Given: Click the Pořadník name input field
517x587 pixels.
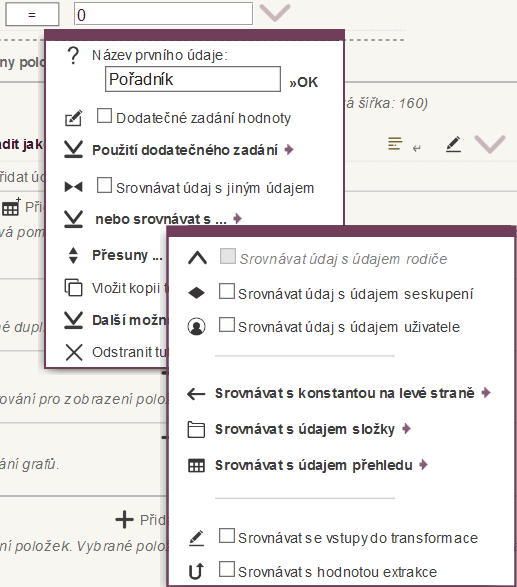Looking at the screenshot, I should 193,79.
